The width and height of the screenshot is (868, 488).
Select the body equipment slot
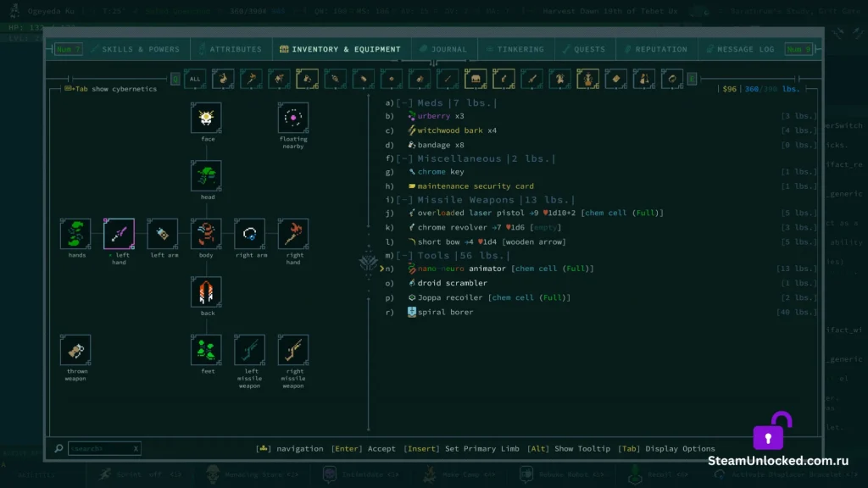point(206,234)
